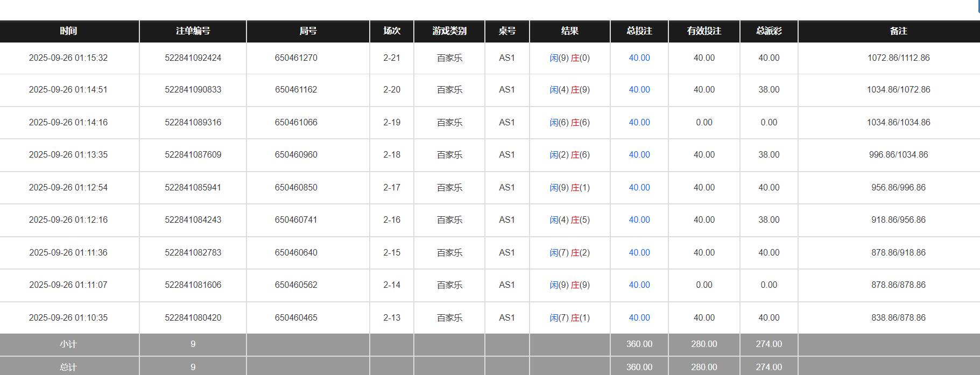Click the timestamp 2025-09-26 01:13:35

point(68,155)
